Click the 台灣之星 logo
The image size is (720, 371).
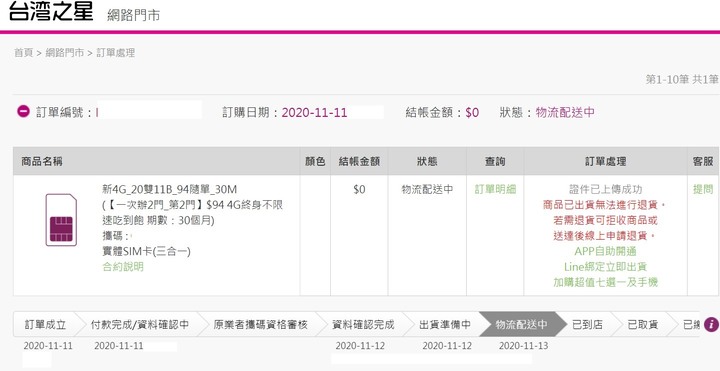pyautogui.click(x=51, y=11)
